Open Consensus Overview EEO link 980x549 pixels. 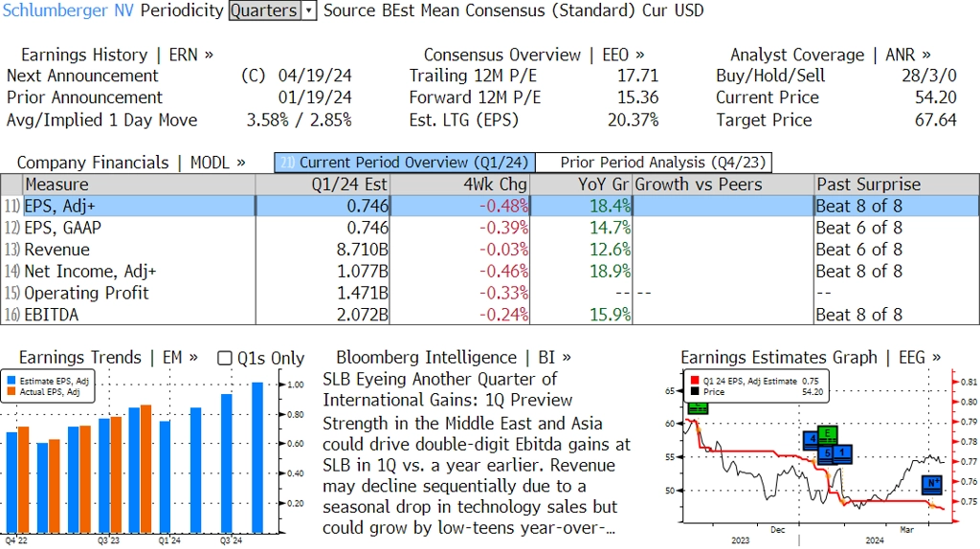point(534,55)
